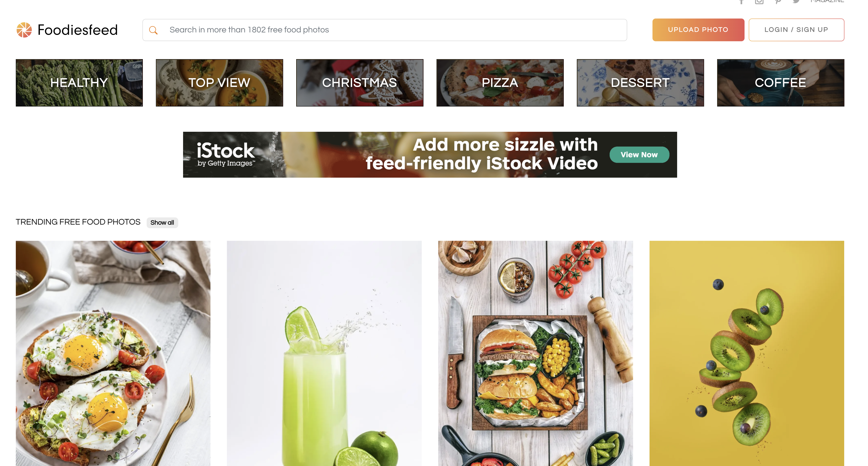This screenshot has height=466, width=868.
Task: Open the Healthy category tile
Action: (79, 83)
